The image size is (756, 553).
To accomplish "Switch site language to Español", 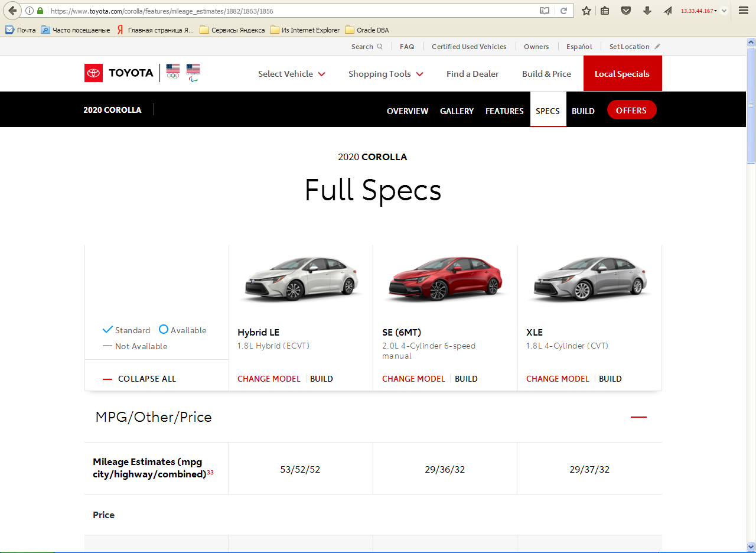I will click(579, 47).
